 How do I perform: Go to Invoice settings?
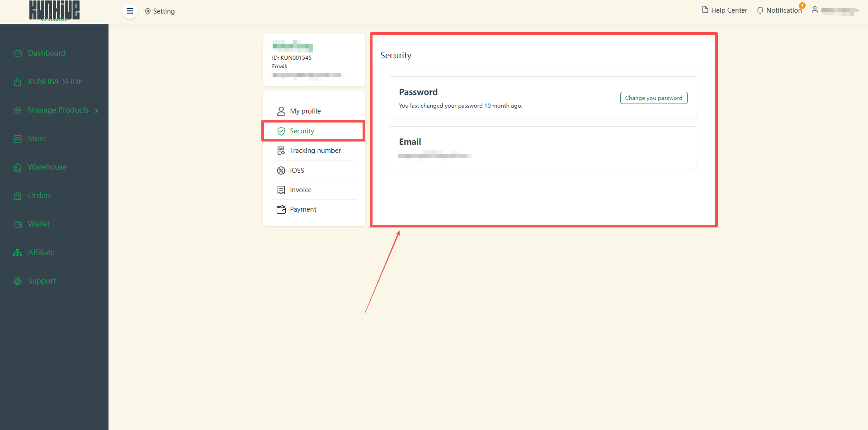[x=301, y=190]
